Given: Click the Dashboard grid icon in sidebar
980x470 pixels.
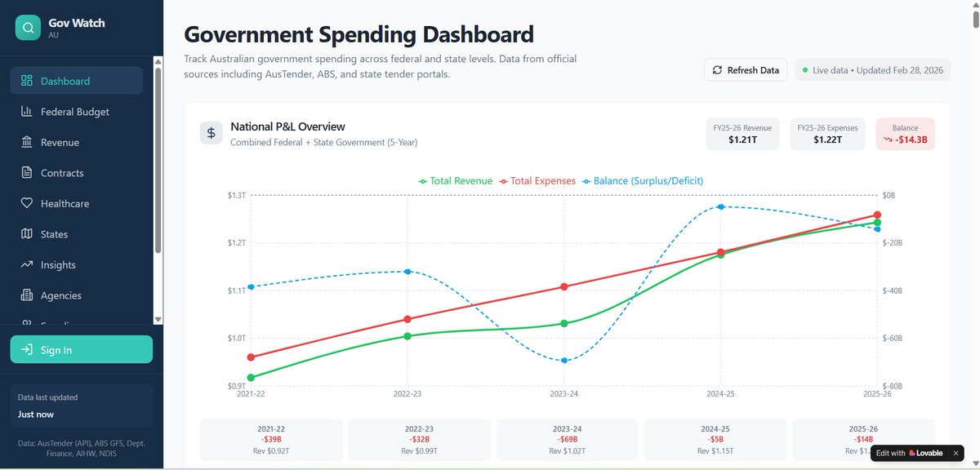Looking at the screenshot, I should click(26, 81).
